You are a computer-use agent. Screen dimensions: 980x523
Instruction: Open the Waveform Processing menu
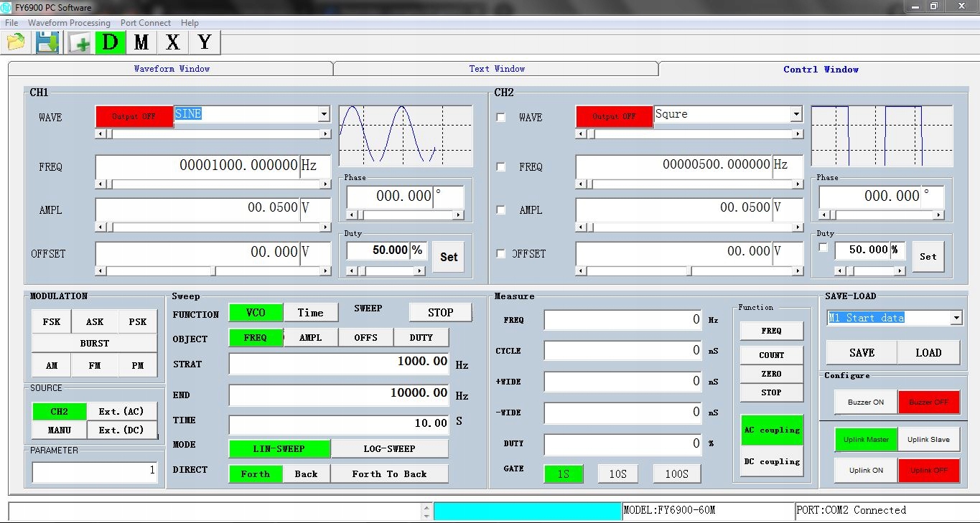click(69, 23)
